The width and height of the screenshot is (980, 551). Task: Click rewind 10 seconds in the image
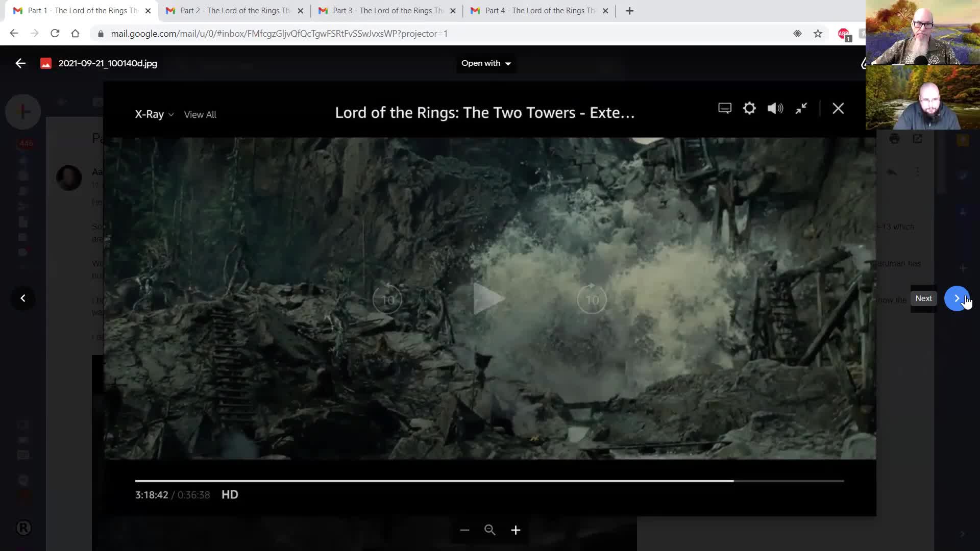click(x=387, y=299)
